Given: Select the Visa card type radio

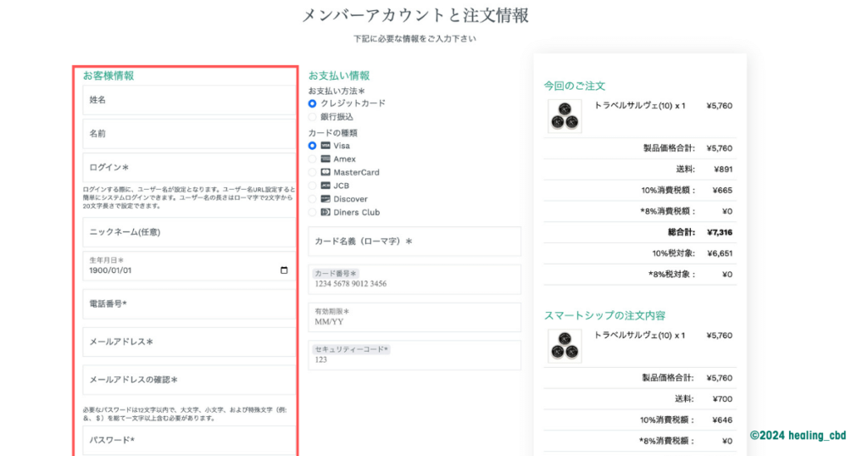Looking at the screenshot, I should tap(313, 146).
